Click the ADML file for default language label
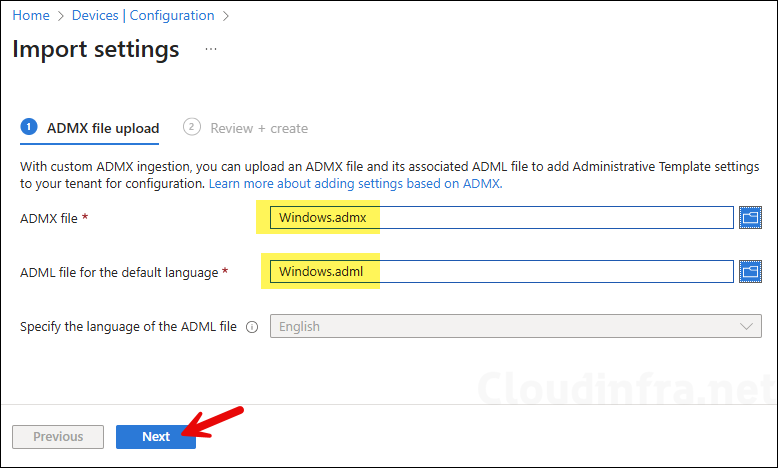This screenshot has width=778, height=468. tap(119, 272)
